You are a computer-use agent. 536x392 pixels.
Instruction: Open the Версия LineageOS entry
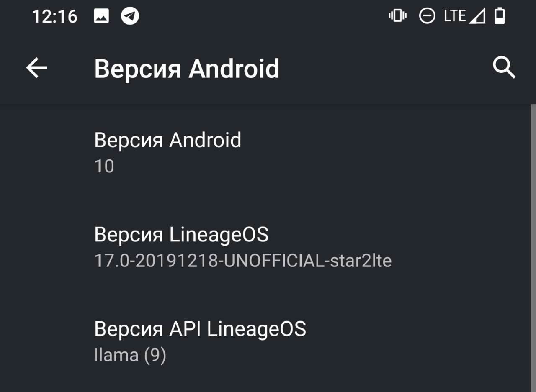point(268,248)
